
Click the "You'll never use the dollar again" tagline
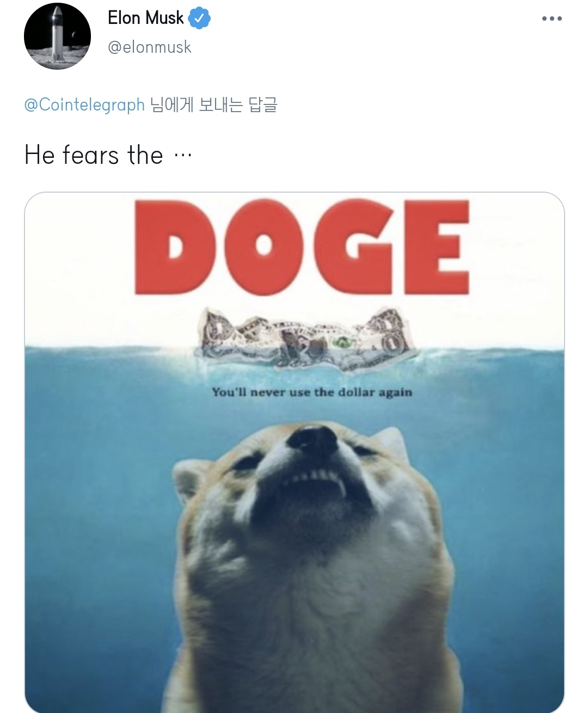coord(312,392)
